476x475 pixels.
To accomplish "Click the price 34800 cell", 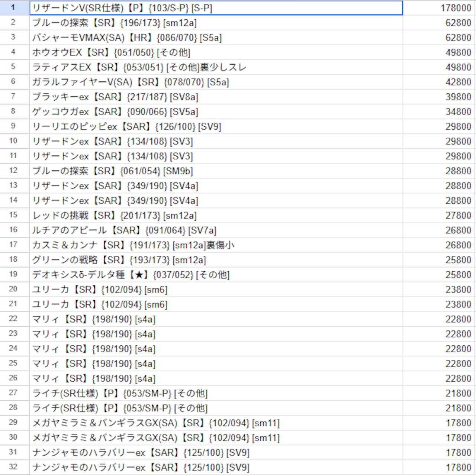I will [x=439, y=112].
